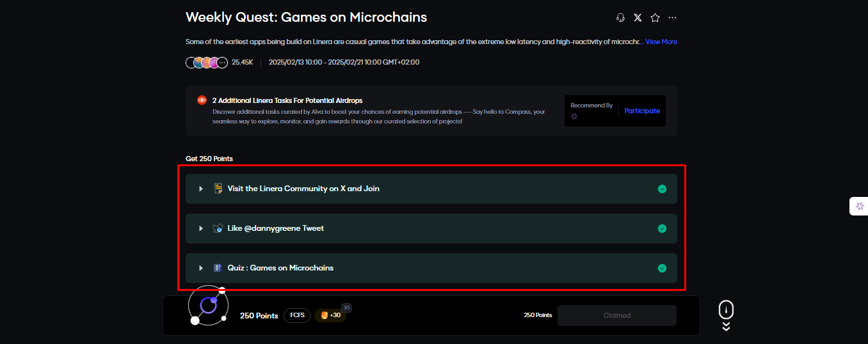Click the Weekly Quest: Games on Microchains title
Viewport: 868px width, 344px height.
[x=306, y=17]
